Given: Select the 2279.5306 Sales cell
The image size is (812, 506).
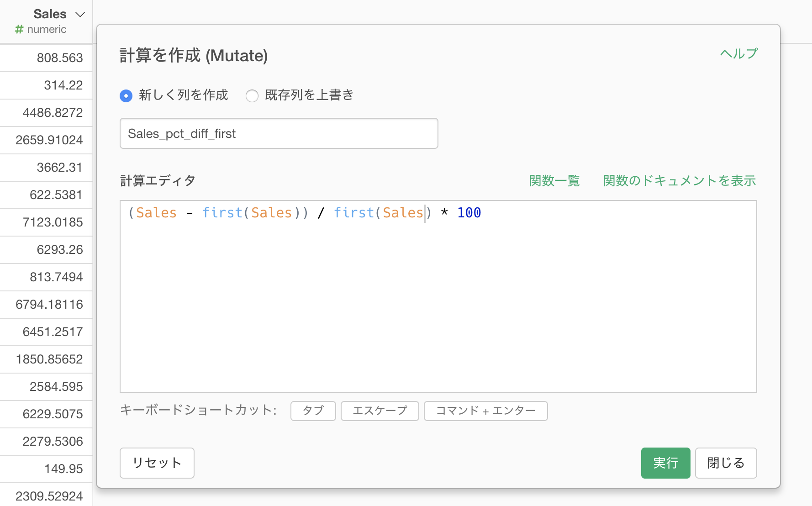Looking at the screenshot, I should coord(46,442).
